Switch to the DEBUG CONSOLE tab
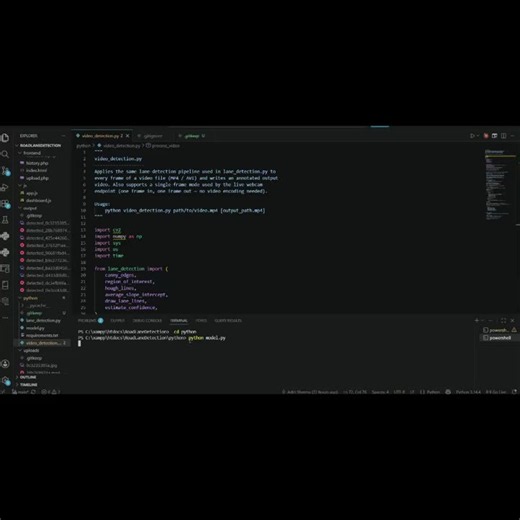Screen dimensions: 520x520 [x=147, y=320]
